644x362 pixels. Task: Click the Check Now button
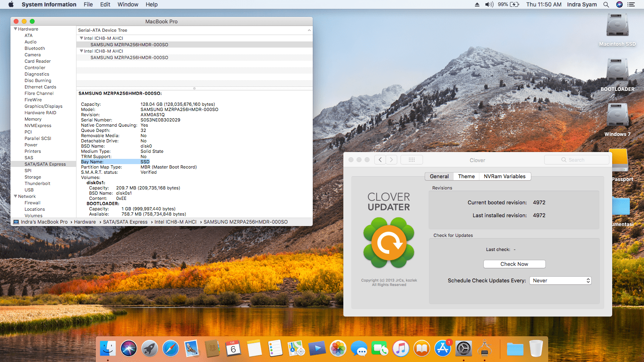click(x=514, y=264)
